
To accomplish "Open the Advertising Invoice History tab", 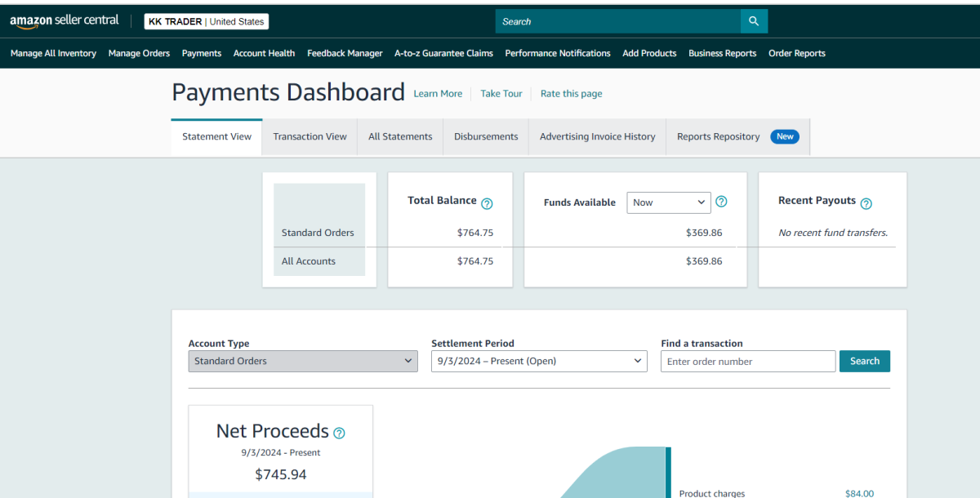I will (597, 136).
